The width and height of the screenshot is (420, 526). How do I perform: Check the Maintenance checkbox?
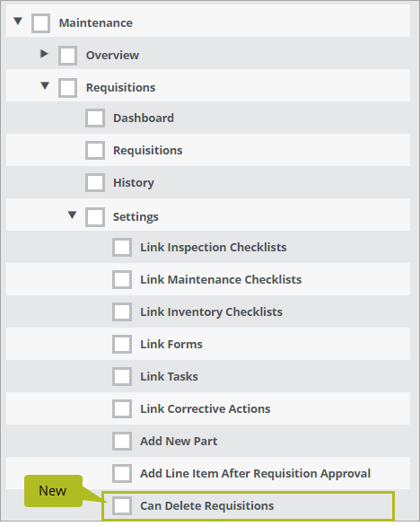tap(41, 23)
